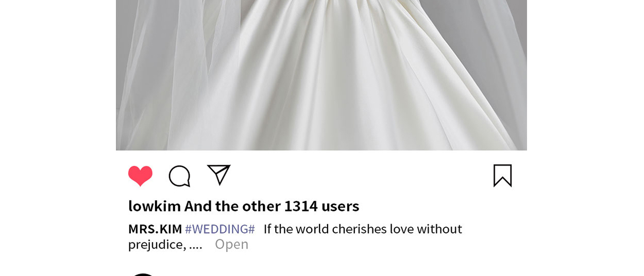Click the ellipsis after the word prejudice
644x276 pixels.
(196, 246)
